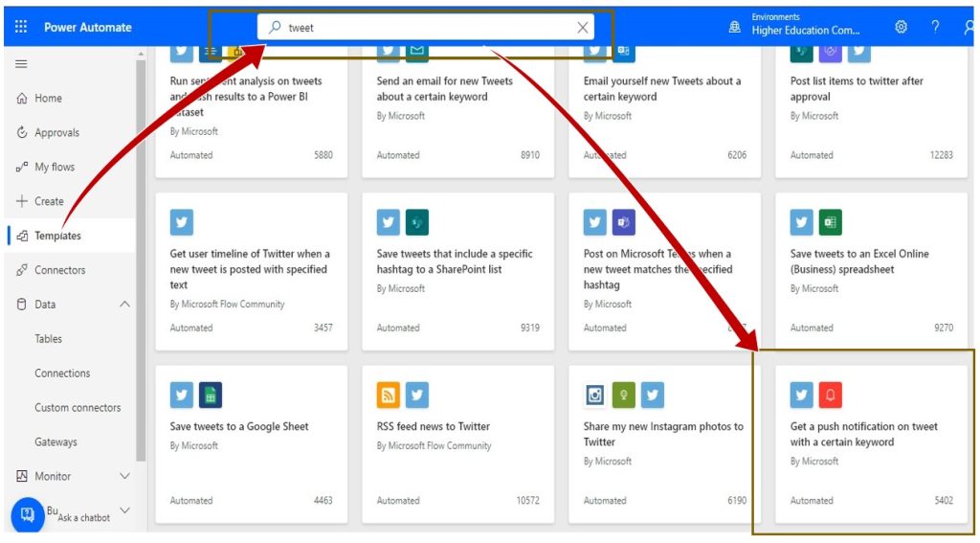Image resolution: width=980 pixels, height=543 pixels.
Task: Click the My flows icon
Action: [x=22, y=167]
